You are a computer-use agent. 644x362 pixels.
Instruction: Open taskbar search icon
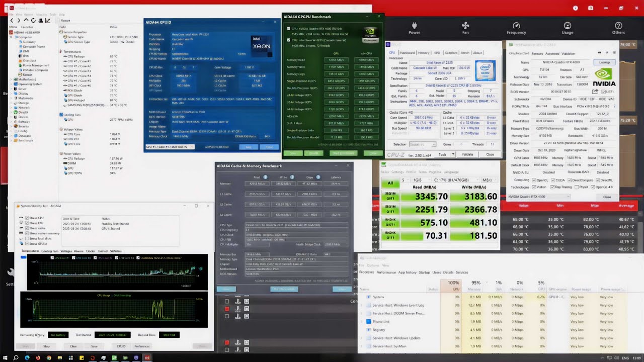pos(16,357)
